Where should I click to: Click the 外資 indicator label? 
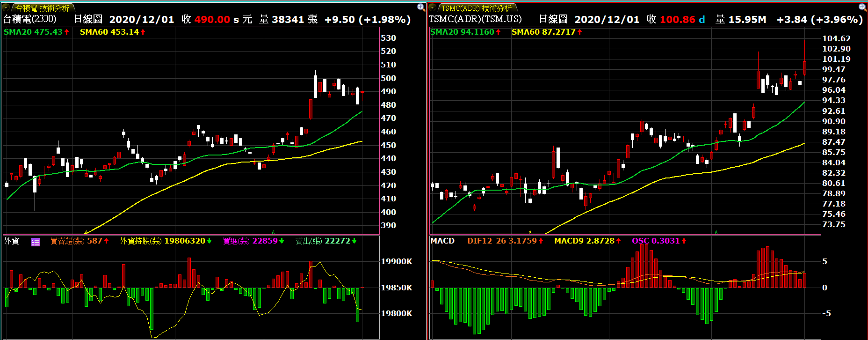12,241
